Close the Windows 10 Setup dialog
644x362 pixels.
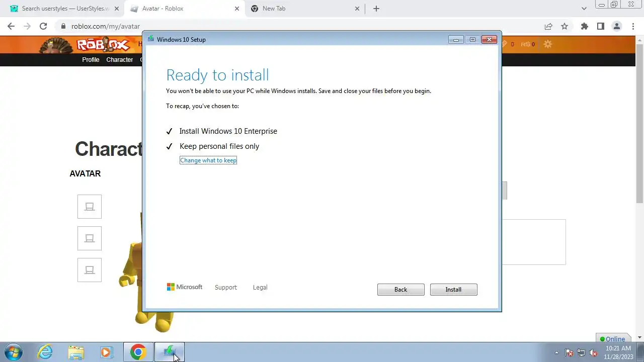click(x=489, y=40)
